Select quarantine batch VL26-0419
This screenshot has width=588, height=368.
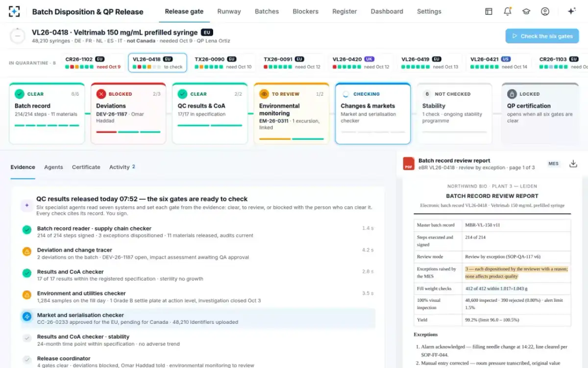pos(430,62)
